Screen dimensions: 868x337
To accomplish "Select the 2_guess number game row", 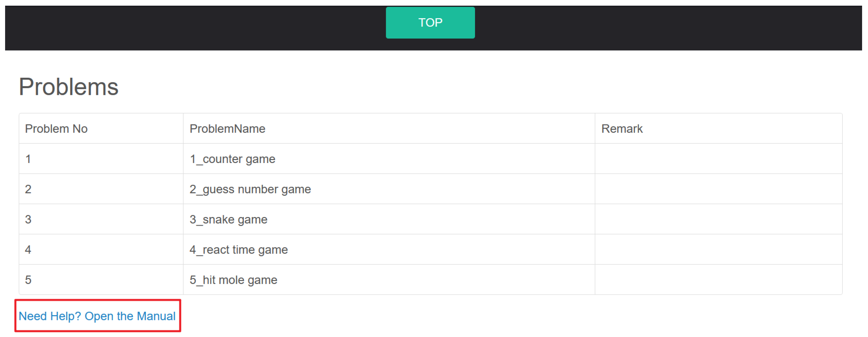I will click(250, 189).
